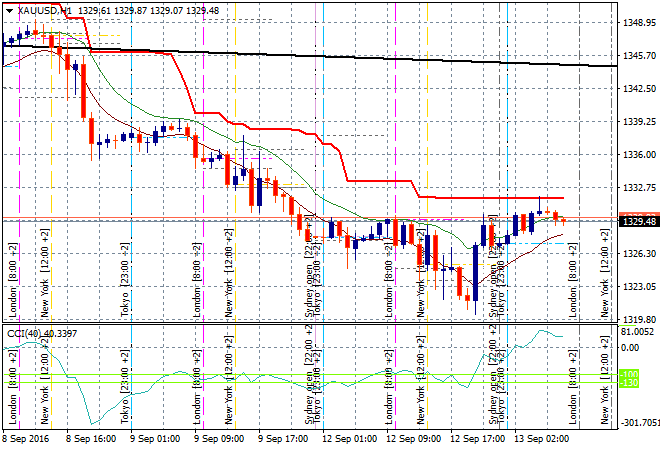660x450 pixels.
Task: Click the 12 Sep 17:00 time label
Action: coord(477,439)
